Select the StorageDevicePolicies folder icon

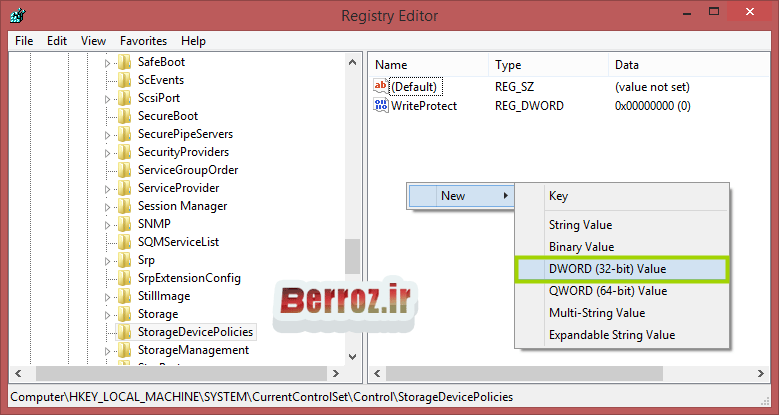(124, 332)
